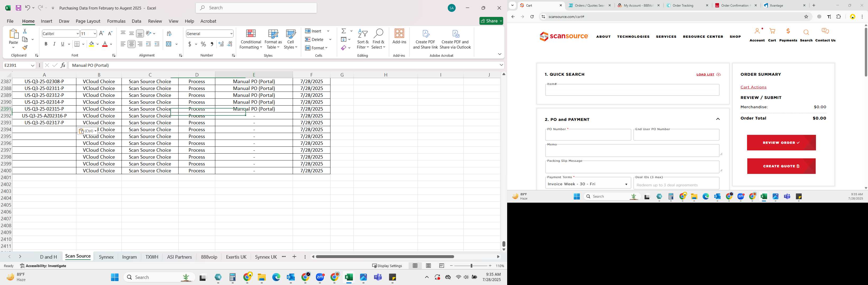Click the Accounting dollar format icon
Image resolution: width=868 pixels, height=285 pixels.
[x=190, y=44]
